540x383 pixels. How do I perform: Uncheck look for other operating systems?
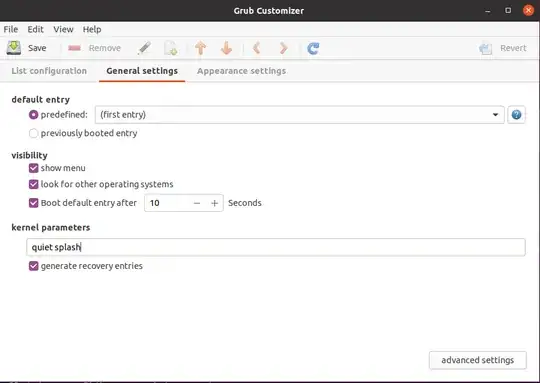point(33,184)
